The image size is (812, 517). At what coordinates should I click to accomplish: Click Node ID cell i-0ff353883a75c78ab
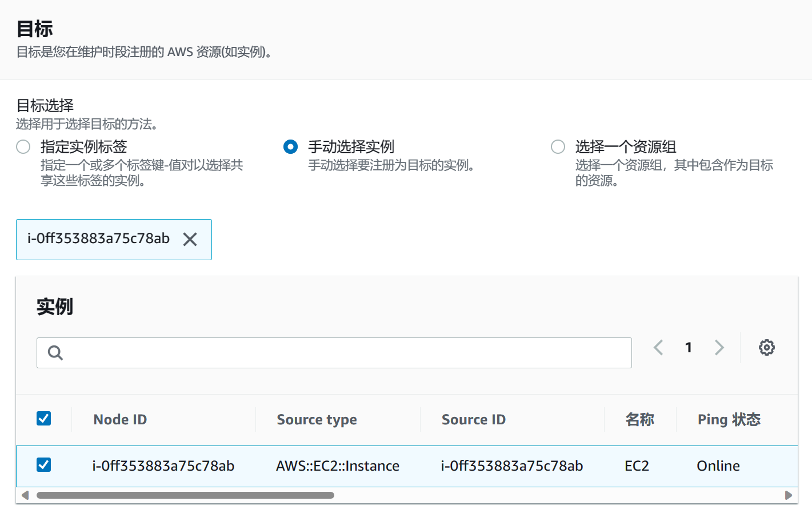click(163, 466)
